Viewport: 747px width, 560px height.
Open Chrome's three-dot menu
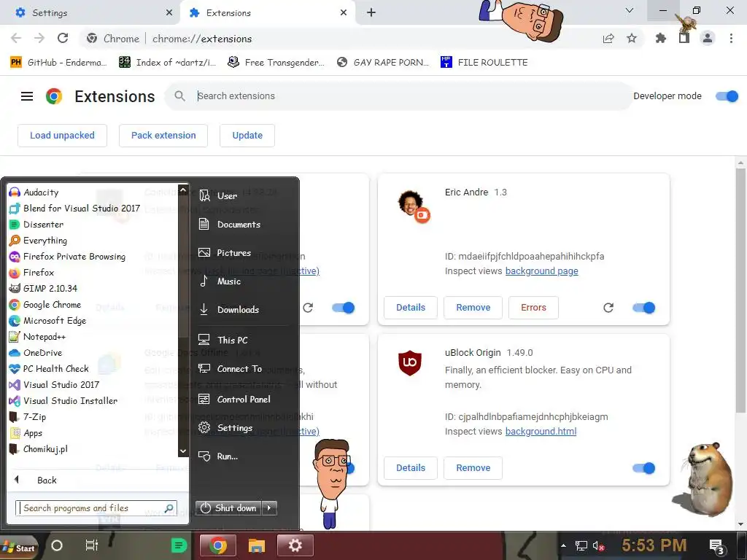(x=731, y=38)
